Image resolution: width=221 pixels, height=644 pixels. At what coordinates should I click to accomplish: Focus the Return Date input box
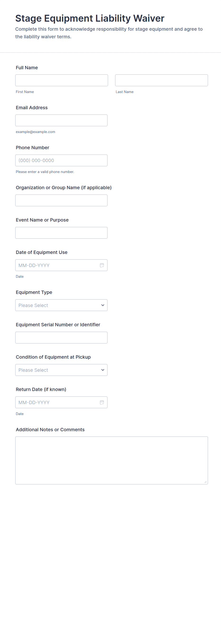point(56,402)
